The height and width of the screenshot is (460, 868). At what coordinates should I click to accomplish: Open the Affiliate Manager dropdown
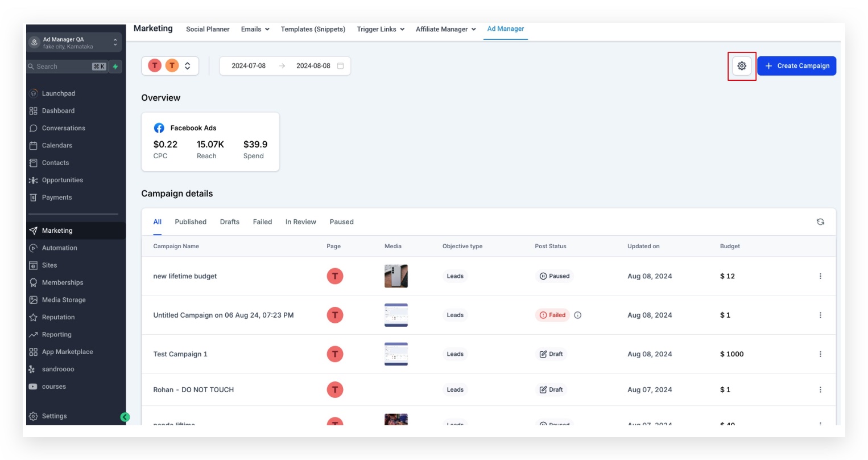pyautogui.click(x=446, y=29)
